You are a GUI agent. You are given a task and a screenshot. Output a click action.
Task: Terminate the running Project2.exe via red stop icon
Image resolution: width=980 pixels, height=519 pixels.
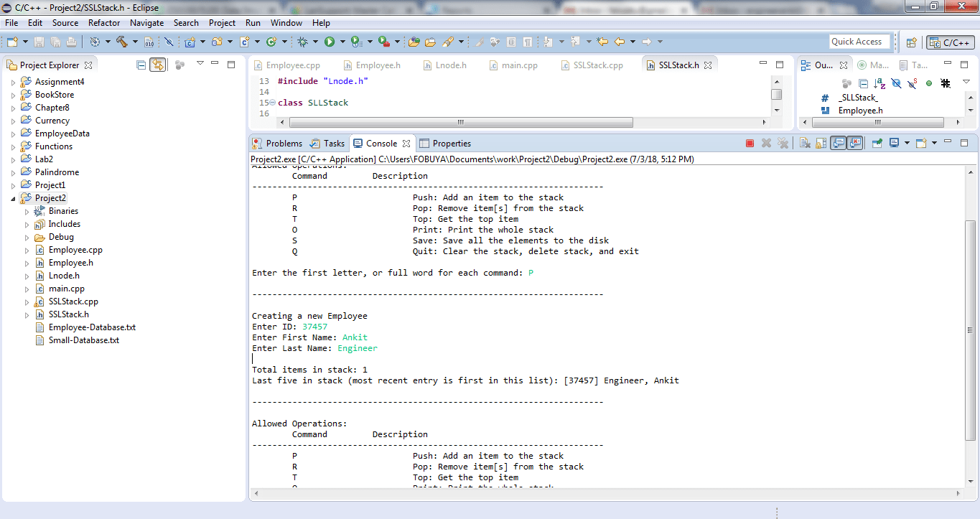coord(750,143)
